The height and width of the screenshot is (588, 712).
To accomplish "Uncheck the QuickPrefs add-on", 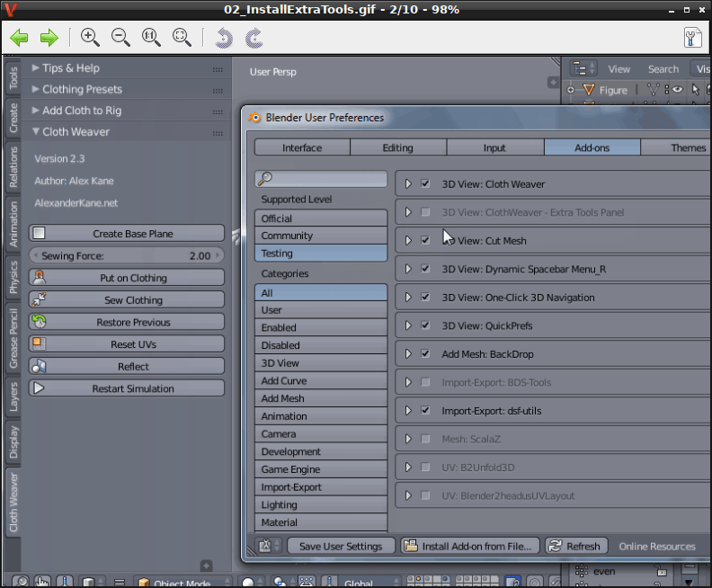I will point(425,325).
